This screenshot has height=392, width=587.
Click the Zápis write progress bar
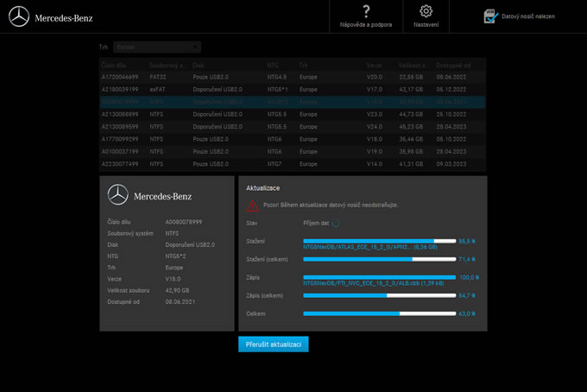(x=379, y=277)
